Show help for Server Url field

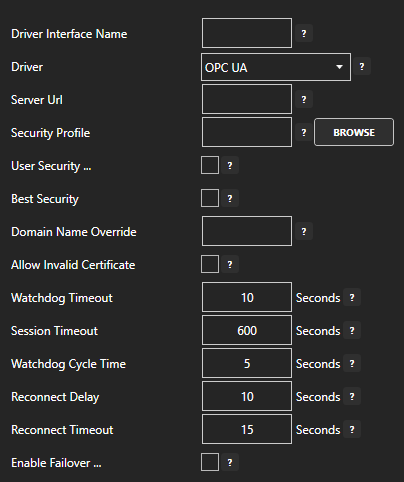pyautogui.click(x=304, y=100)
